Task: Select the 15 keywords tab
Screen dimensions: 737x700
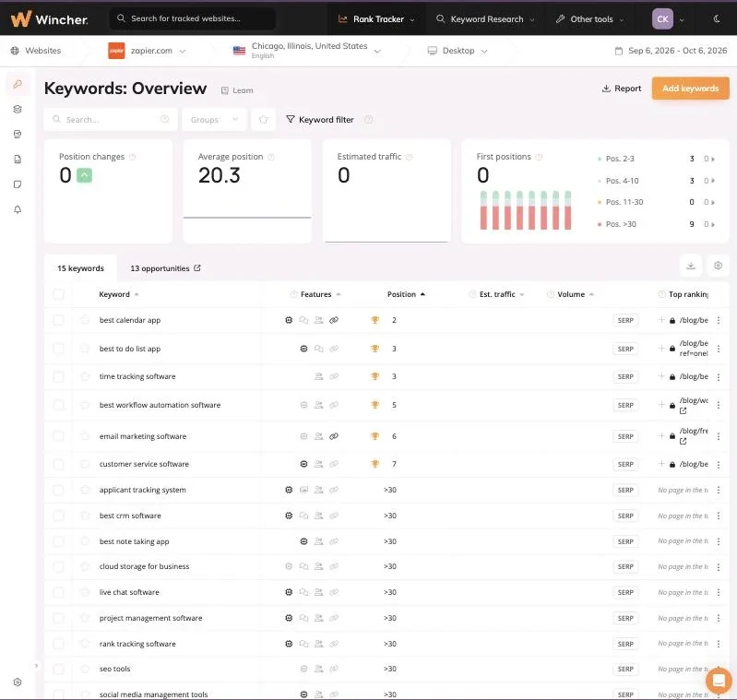Action: point(80,268)
